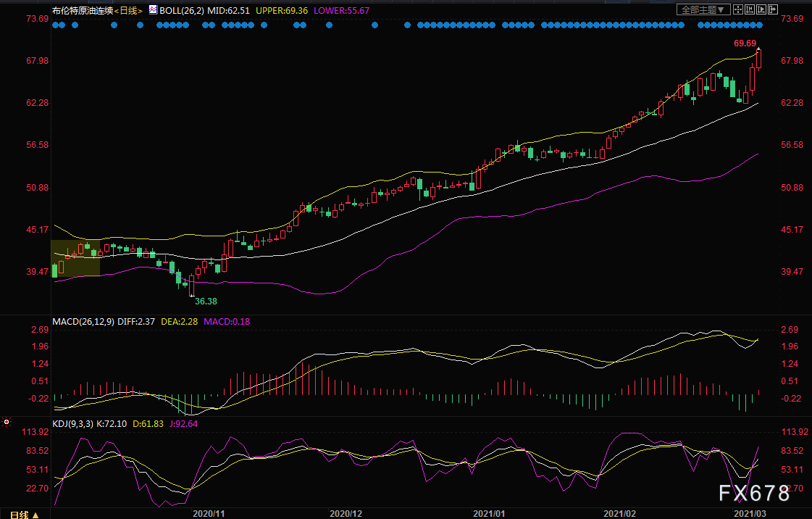Click the 布伦特原油连续 instrument name
The image size is (812, 519).
(83, 11)
